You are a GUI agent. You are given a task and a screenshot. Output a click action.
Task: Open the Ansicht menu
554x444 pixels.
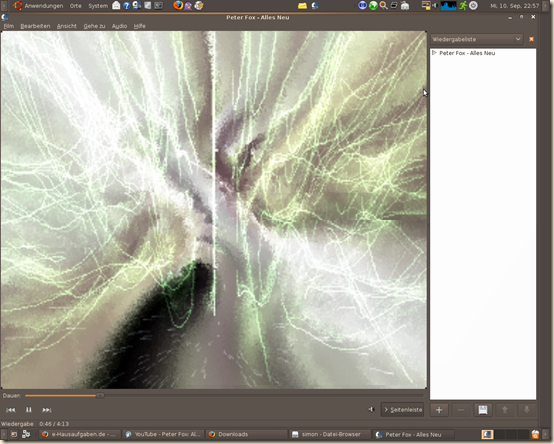tap(66, 26)
